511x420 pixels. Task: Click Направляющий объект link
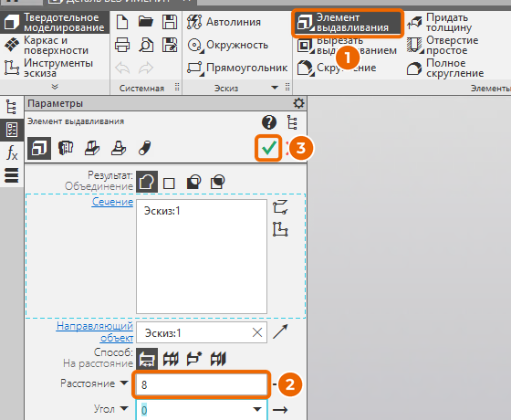click(x=95, y=331)
